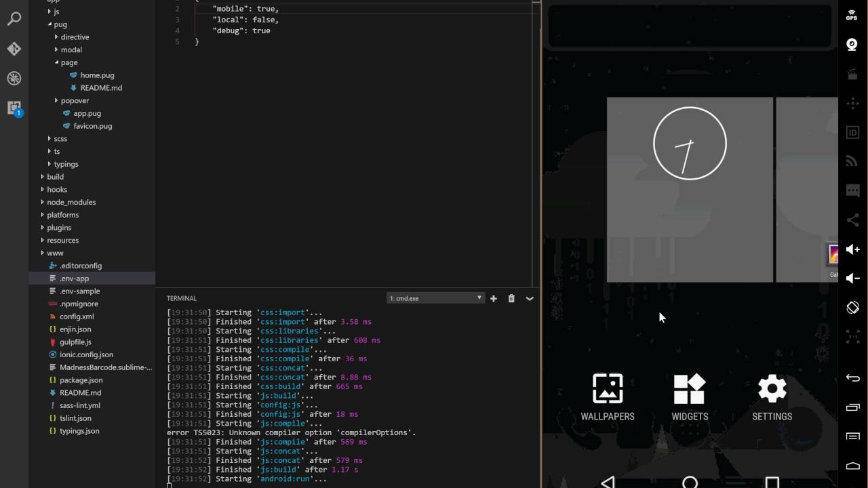The height and width of the screenshot is (488, 868).
Task: Open the Source Control (Git) view
Action: [x=14, y=49]
